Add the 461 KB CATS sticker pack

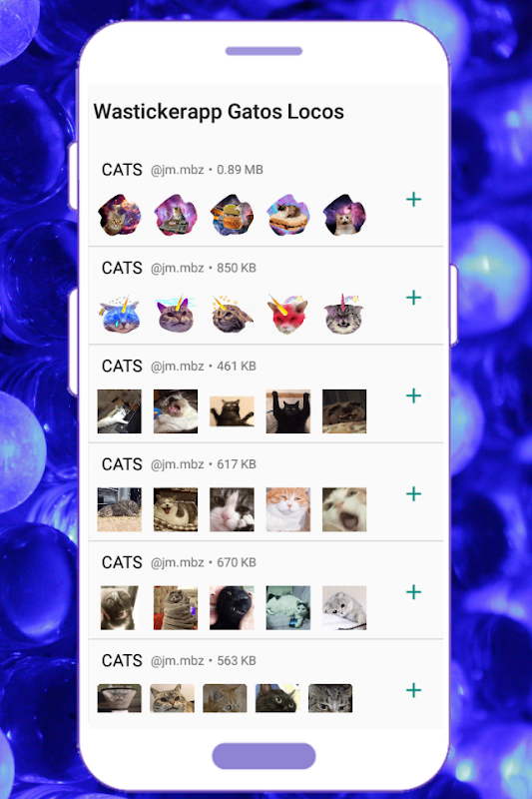pyautogui.click(x=413, y=396)
